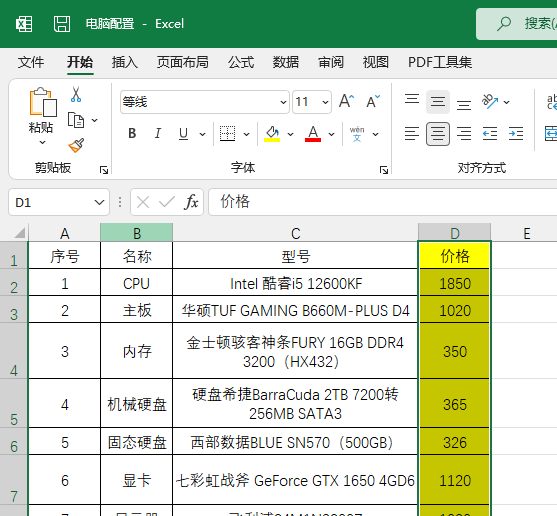Image resolution: width=557 pixels, height=516 pixels.
Task: Expand underline style dropdown arrow
Action: 202,134
